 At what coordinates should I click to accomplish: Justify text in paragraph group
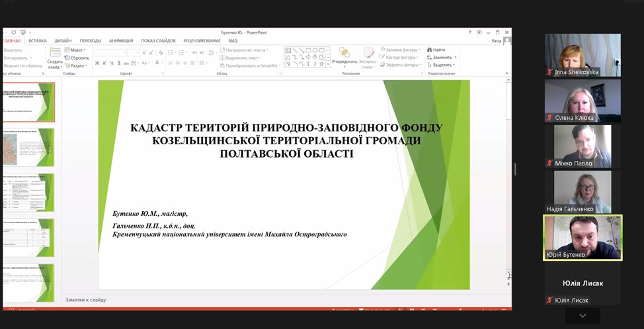tap(192, 63)
